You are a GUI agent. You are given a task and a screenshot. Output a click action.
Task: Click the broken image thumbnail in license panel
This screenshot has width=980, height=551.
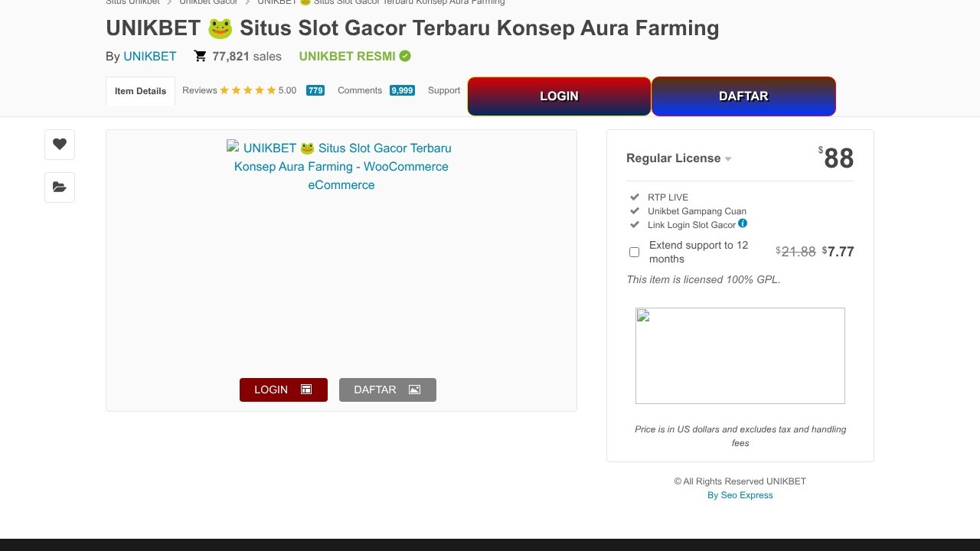(740, 356)
